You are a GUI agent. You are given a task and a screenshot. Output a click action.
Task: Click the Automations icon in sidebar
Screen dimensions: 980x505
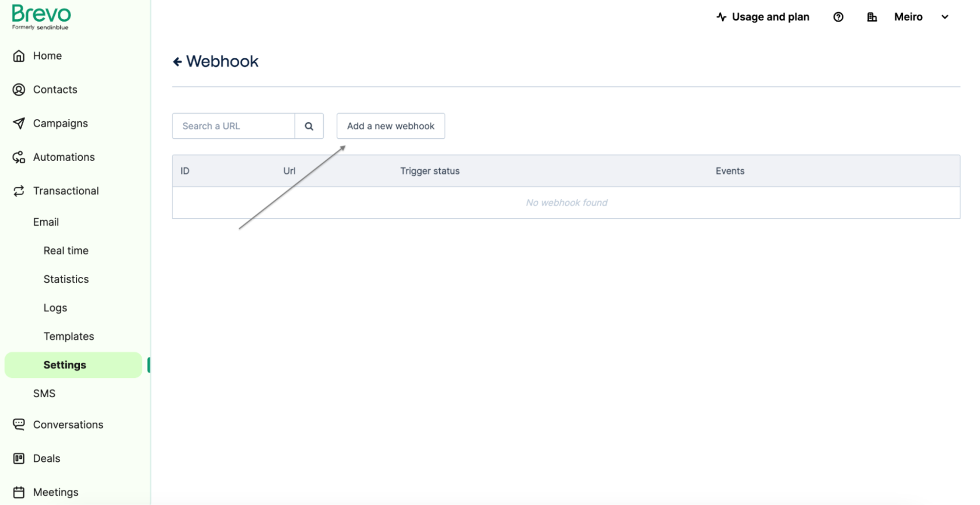(19, 157)
